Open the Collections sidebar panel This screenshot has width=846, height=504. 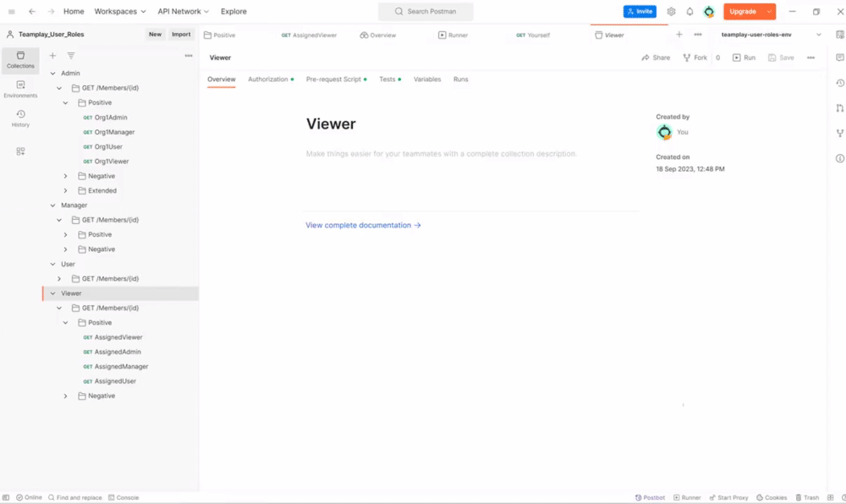pyautogui.click(x=20, y=60)
